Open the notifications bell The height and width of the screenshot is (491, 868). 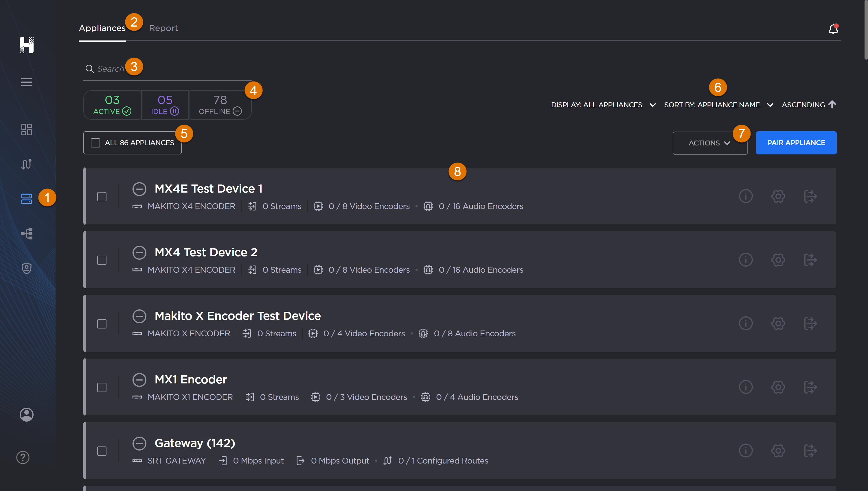click(833, 29)
